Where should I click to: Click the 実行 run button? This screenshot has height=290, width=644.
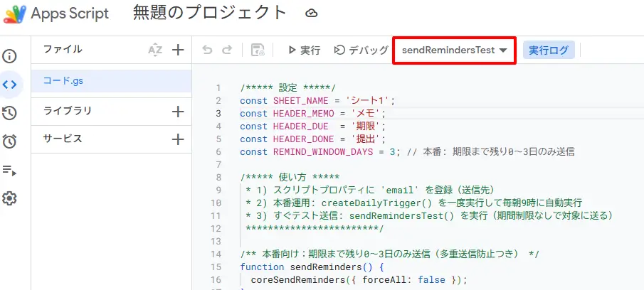point(304,50)
